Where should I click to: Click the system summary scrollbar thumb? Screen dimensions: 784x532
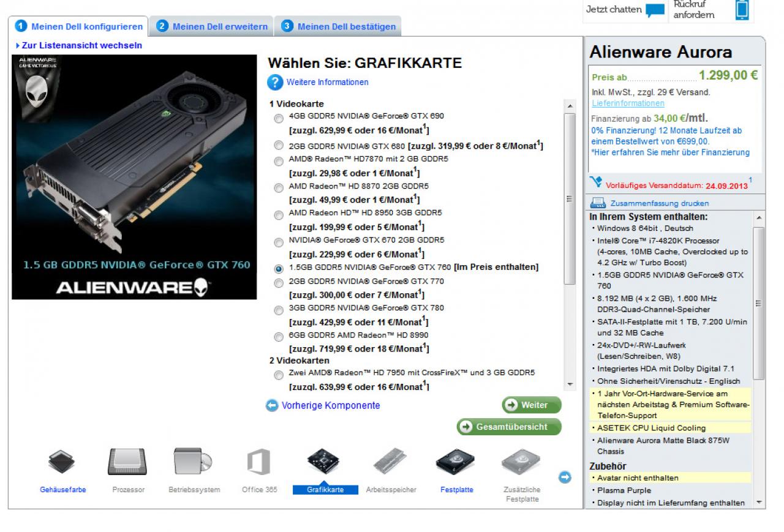(x=759, y=303)
